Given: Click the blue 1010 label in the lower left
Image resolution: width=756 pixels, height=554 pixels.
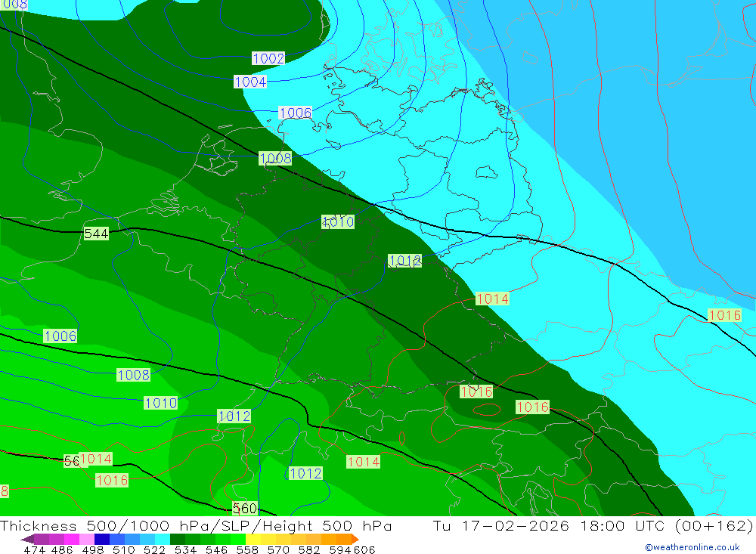Looking at the screenshot, I should coord(160,403).
